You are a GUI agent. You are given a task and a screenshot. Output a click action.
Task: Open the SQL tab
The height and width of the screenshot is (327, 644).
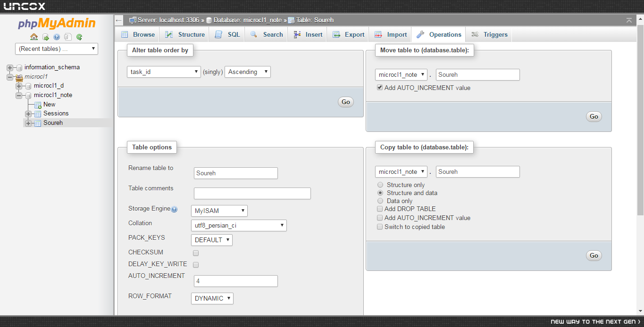[227, 34]
